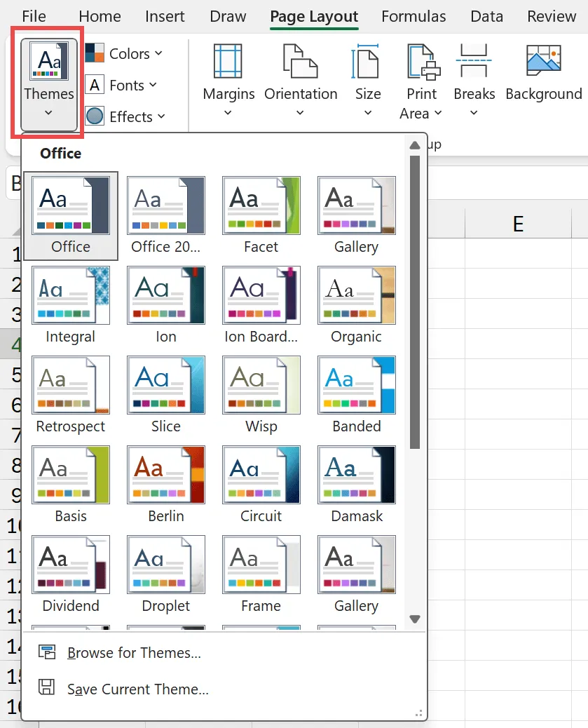This screenshot has width=588, height=728.
Task: Switch to the Insert tab
Action: tap(165, 17)
